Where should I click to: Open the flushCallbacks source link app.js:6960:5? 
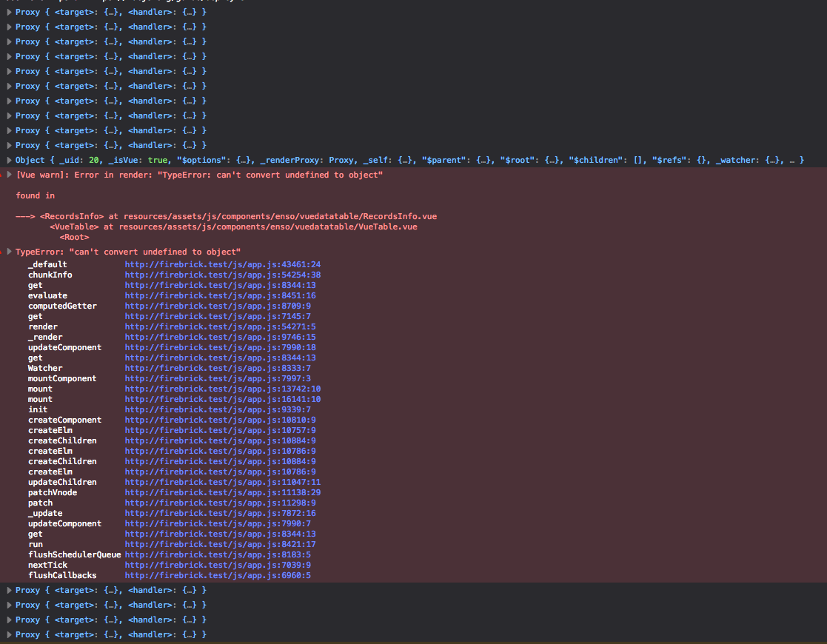tap(213, 575)
